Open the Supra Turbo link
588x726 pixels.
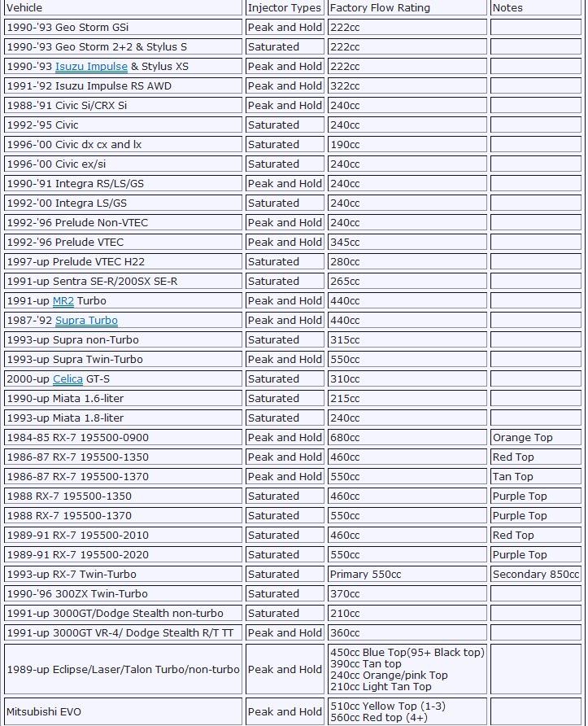click(86, 320)
